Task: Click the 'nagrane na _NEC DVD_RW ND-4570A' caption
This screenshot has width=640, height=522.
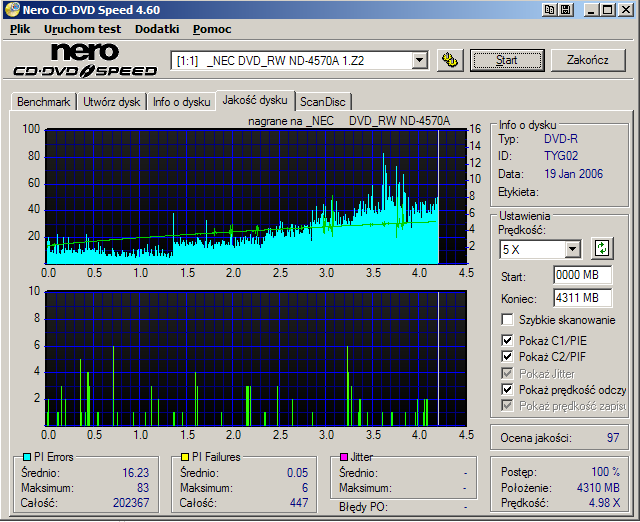Action: [349, 121]
